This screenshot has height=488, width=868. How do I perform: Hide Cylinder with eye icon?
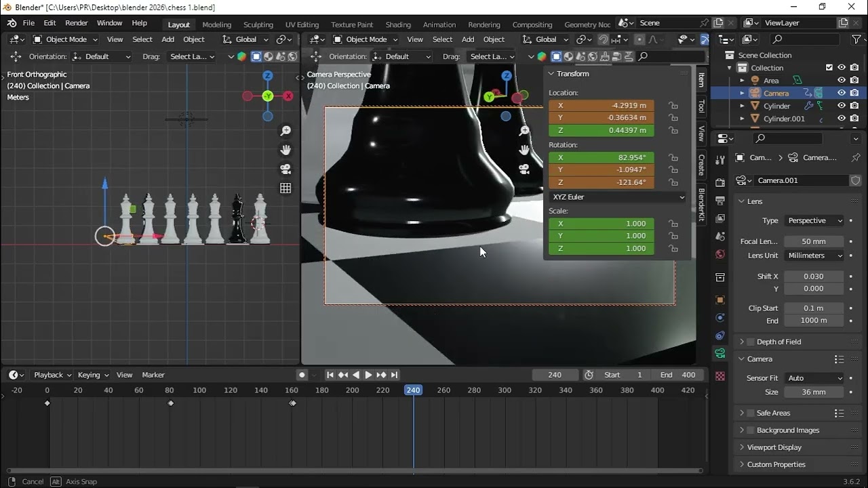point(842,106)
